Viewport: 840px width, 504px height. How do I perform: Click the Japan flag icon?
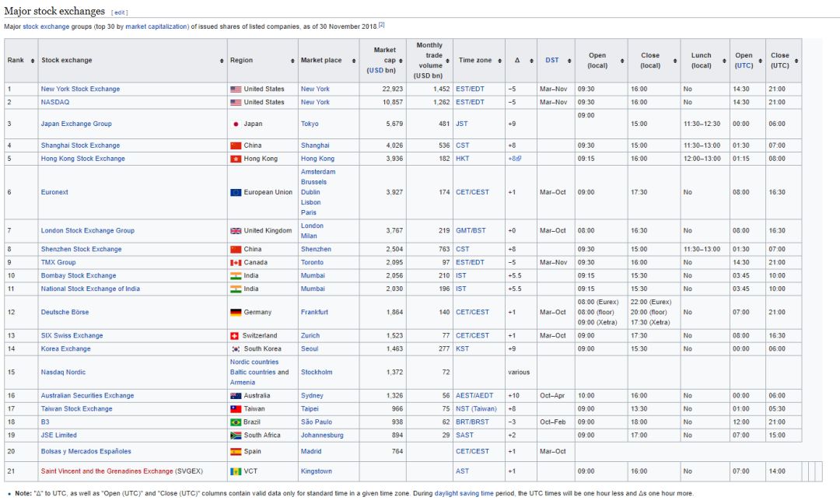[236, 124]
